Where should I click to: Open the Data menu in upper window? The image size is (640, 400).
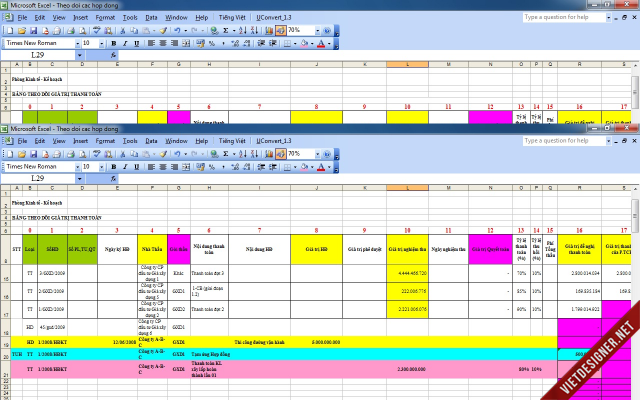click(x=151, y=18)
